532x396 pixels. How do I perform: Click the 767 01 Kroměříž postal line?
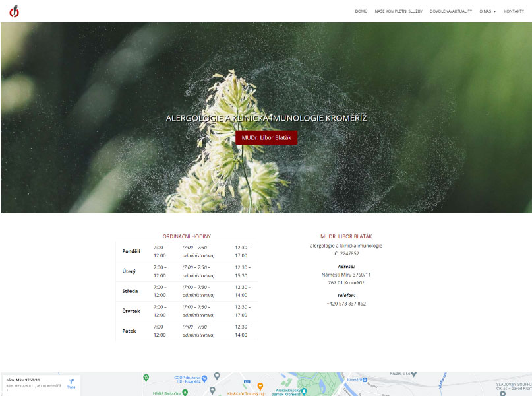coord(346,282)
